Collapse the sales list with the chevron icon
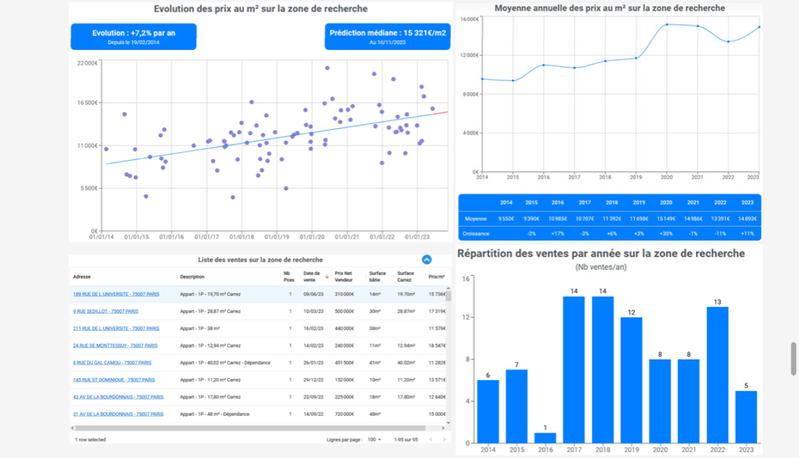The width and height of the screenshot is (799, 458). pyautogui.click(x=427, y=259)
